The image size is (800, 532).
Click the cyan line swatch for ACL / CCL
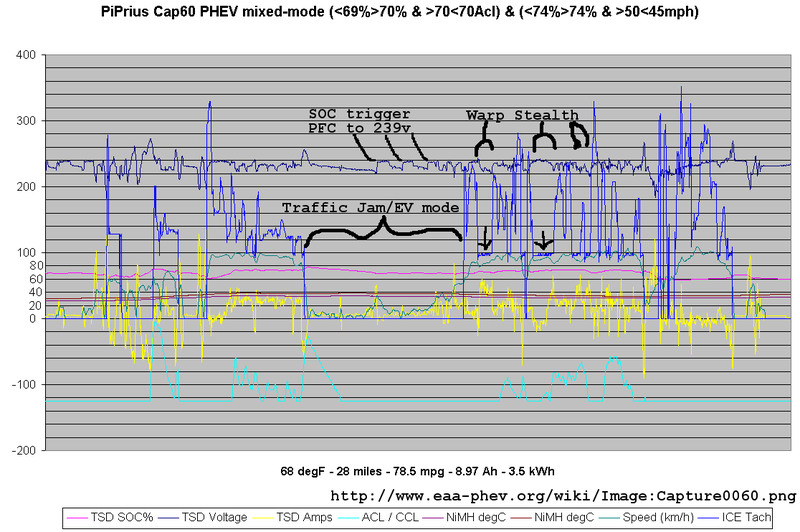pyautogui.click(x=347, y=518)
